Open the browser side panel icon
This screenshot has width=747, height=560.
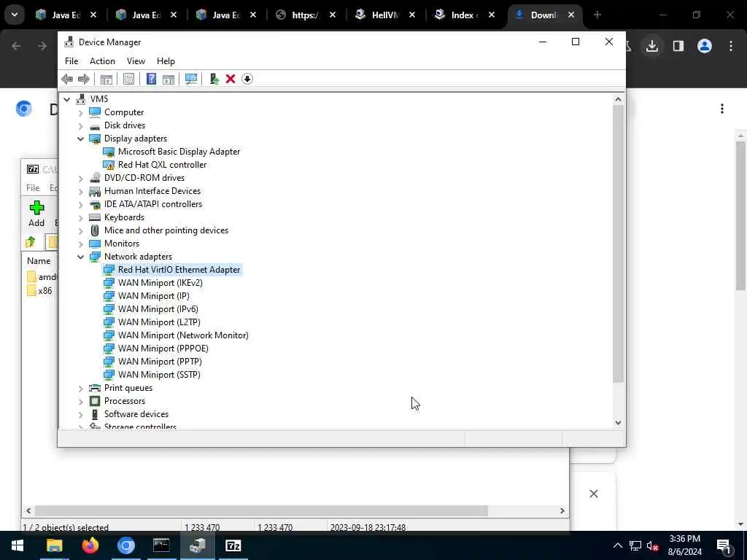pyautogui.click(x=678, y=46)
